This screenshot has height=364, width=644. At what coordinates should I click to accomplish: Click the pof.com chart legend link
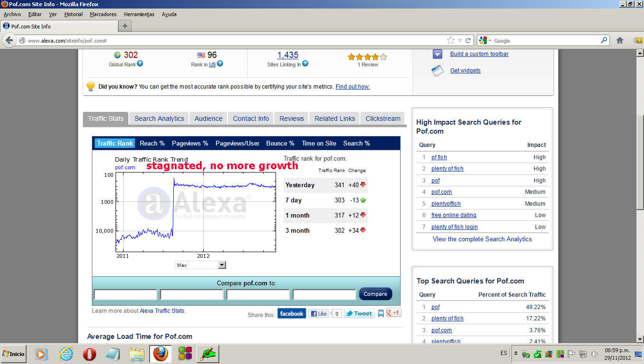point(125,167)
